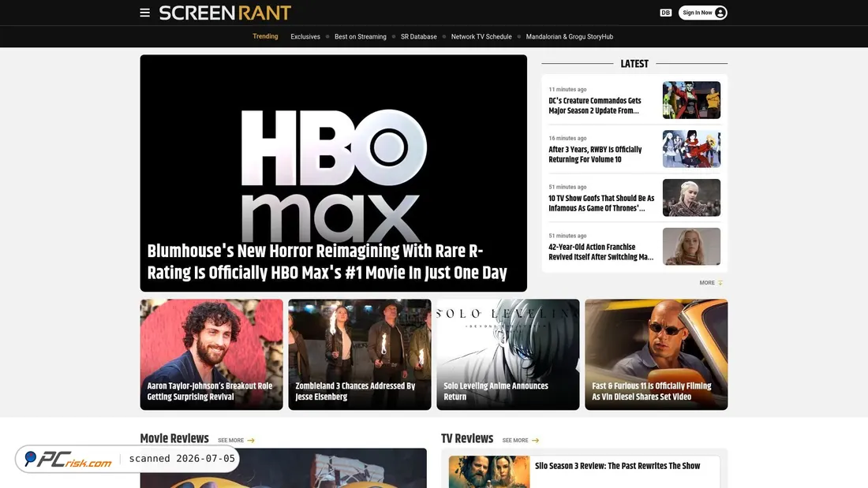The height and width of the screenshot is (488, 868).
Task: Open Fast & Furious 11 article card
Action: pos(657,355)
